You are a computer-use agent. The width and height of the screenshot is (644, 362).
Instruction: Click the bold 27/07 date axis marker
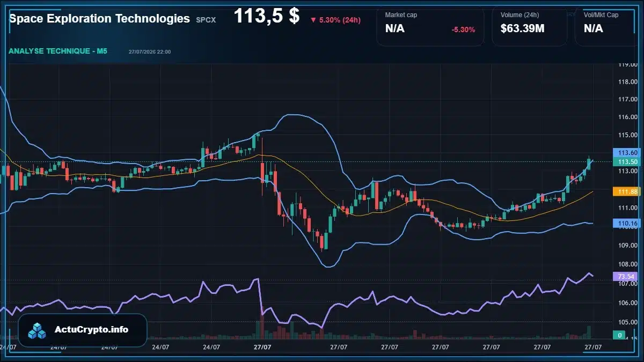coord(262,347)
